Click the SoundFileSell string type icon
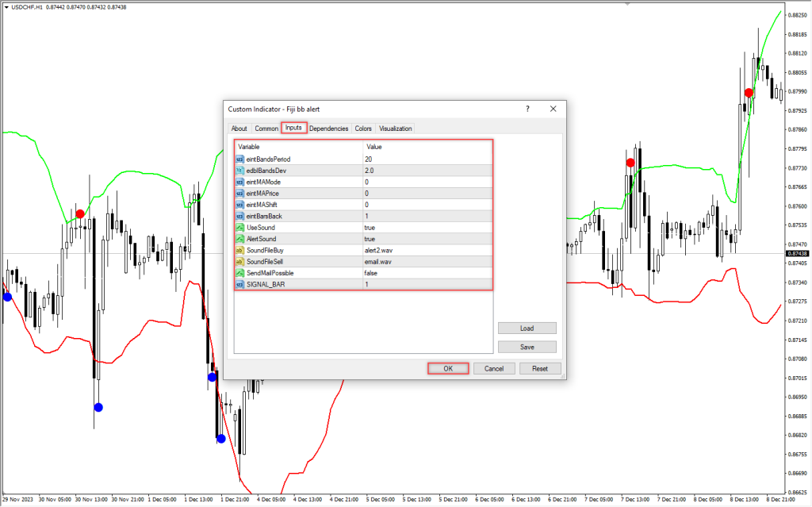The width and height of the screenshot is (812, 507). [239, 262]
